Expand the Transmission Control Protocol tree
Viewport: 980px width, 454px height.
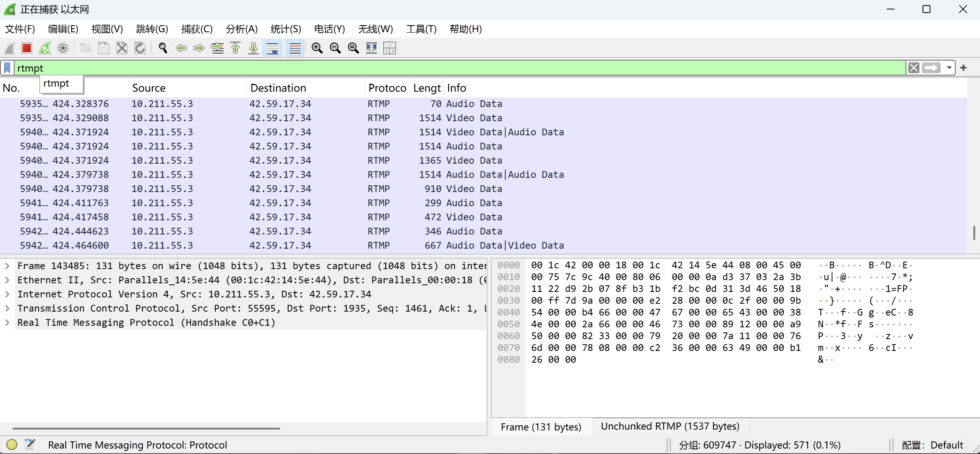[x=7, y=308]
